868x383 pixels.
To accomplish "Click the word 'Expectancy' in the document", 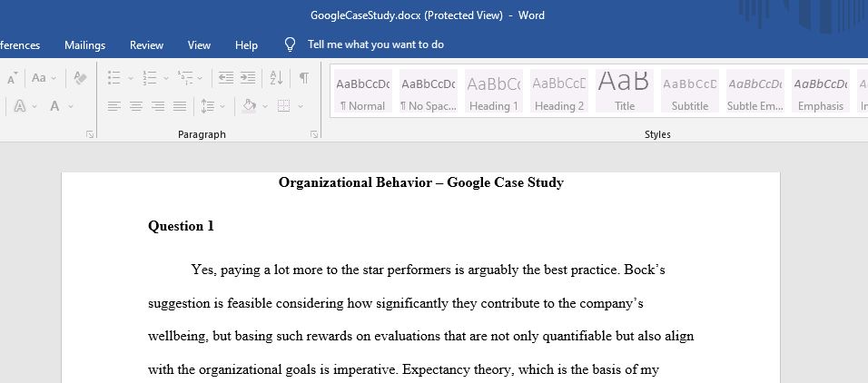I will click(x=435, y=369).
